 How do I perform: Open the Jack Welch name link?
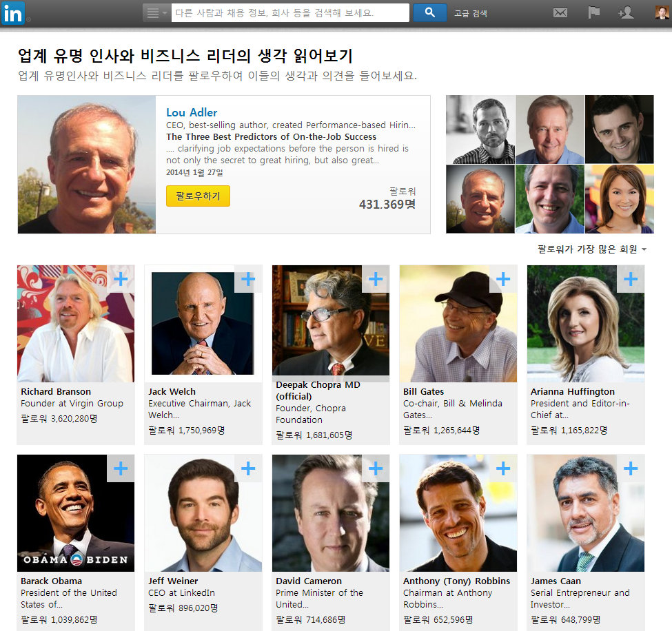click(172, 391)
